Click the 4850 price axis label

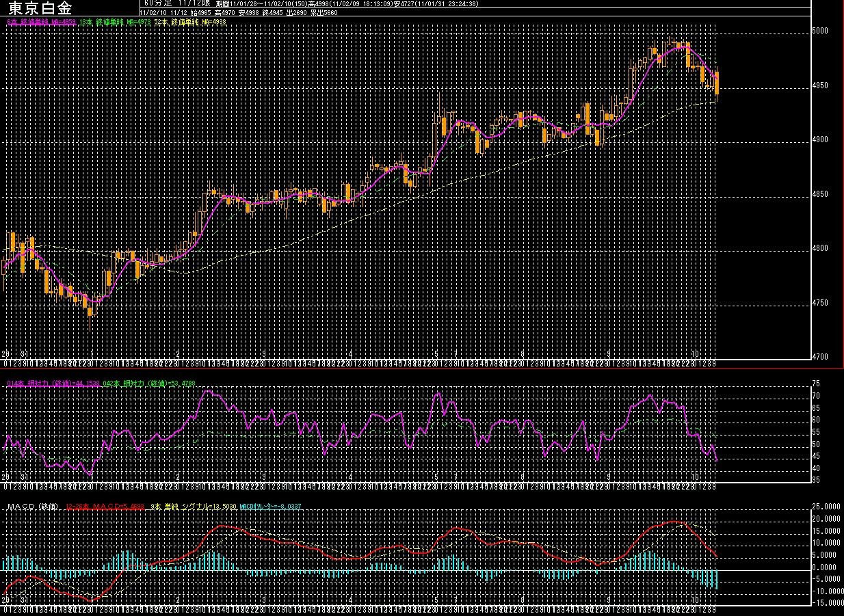pos(819,194)
